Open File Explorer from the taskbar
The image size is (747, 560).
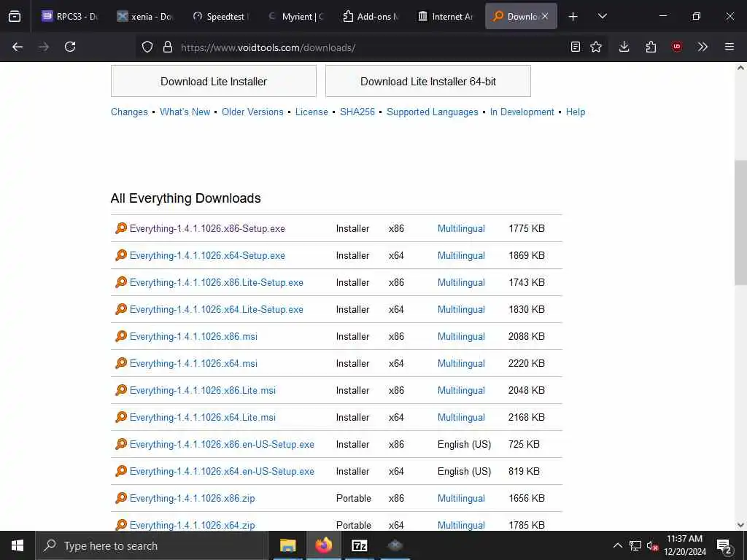[x=287, y=545]
